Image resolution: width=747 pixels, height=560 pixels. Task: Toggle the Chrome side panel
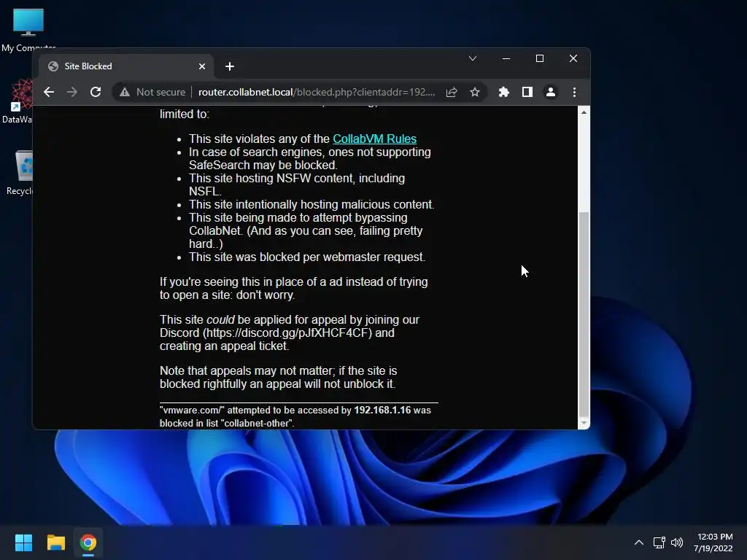tap(527, 92)
